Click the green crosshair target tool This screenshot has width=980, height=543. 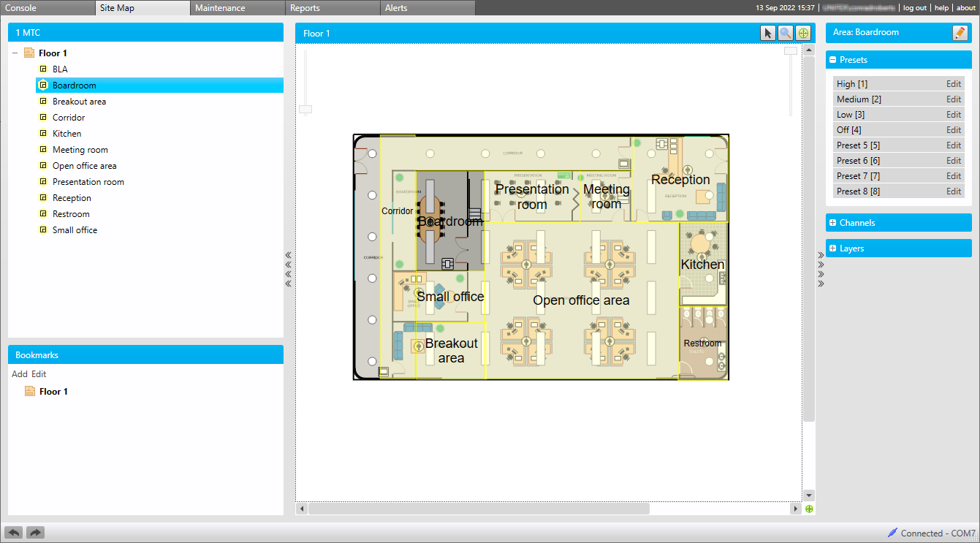(x=803, y=33)
